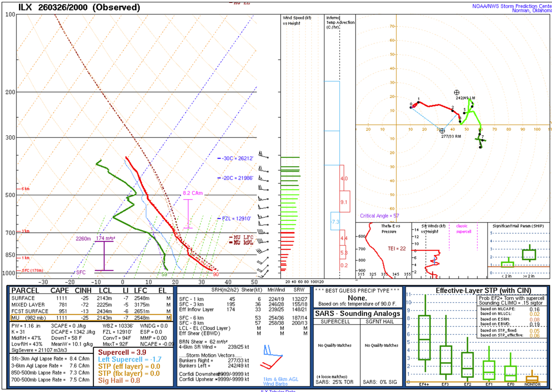Click the '700-500mb Lapse Rate' row

[51, 380]
